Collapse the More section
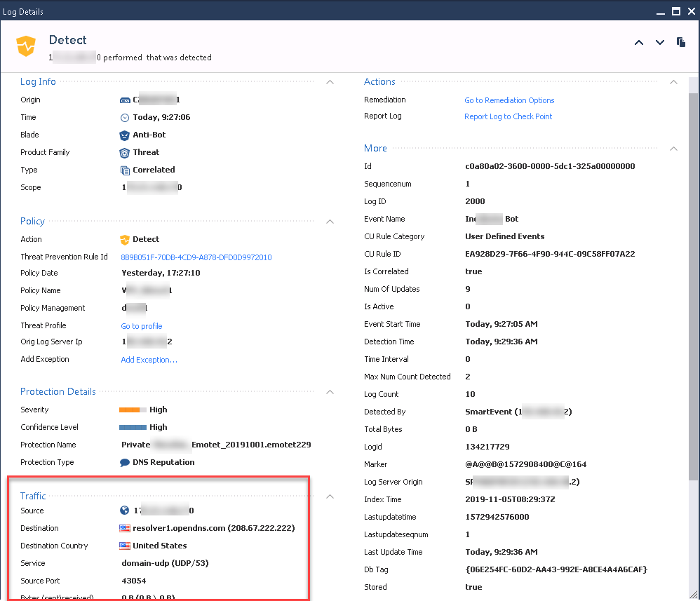 click(x=673, y=149)
